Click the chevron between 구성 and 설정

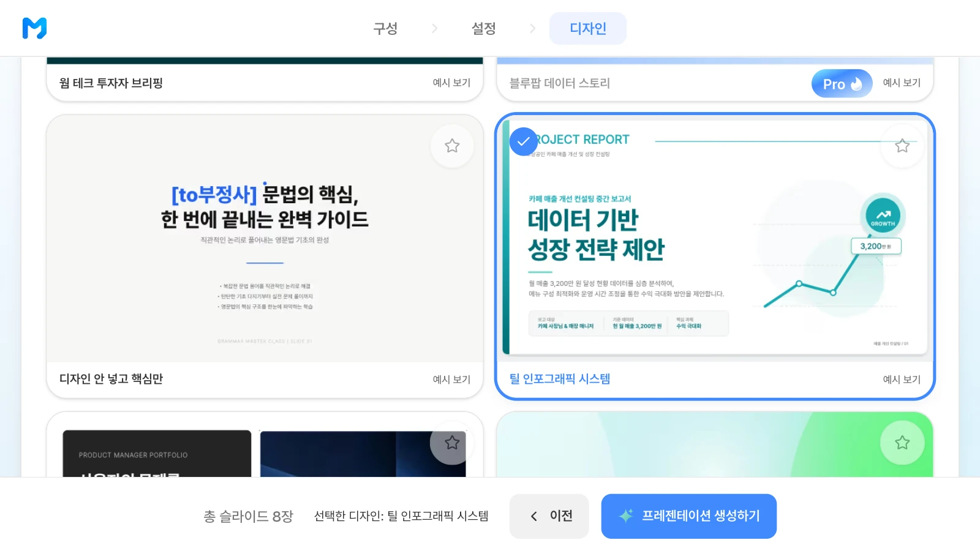tap(434, 28)
